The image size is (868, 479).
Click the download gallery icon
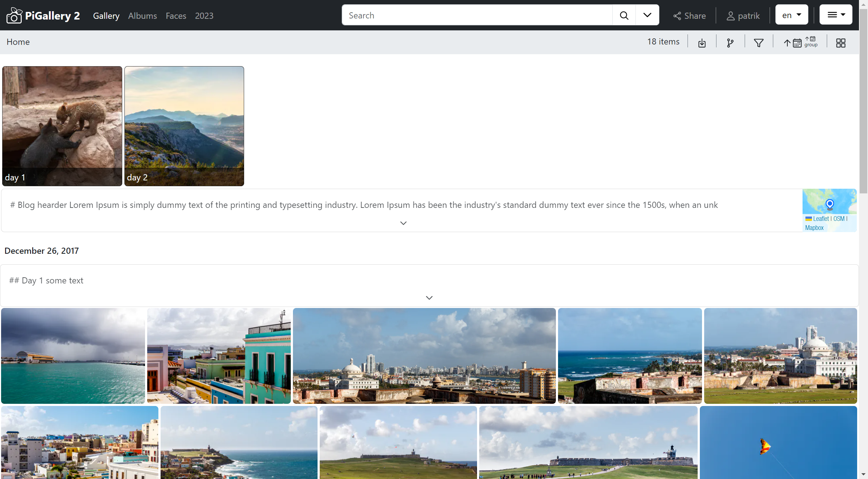tap(702, 43)
